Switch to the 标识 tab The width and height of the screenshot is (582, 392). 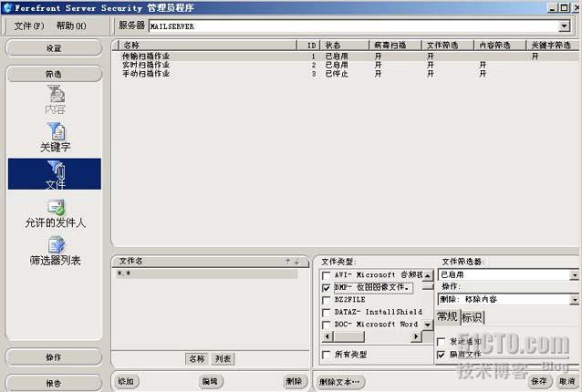point(473,317)
